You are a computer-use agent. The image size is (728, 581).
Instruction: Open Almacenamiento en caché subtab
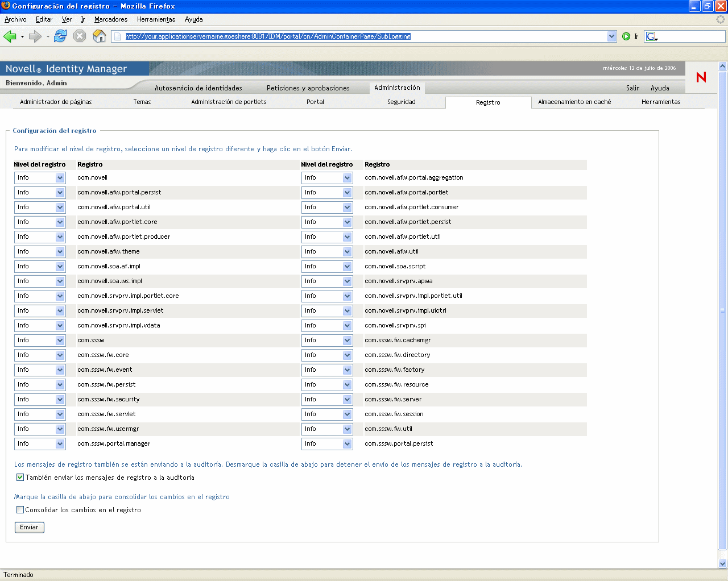[574, 102]
